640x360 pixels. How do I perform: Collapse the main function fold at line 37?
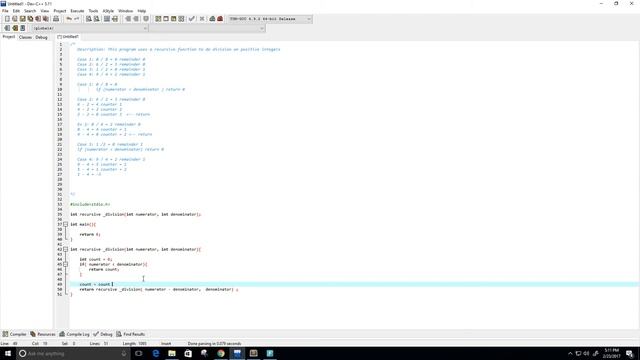(65, 224)
